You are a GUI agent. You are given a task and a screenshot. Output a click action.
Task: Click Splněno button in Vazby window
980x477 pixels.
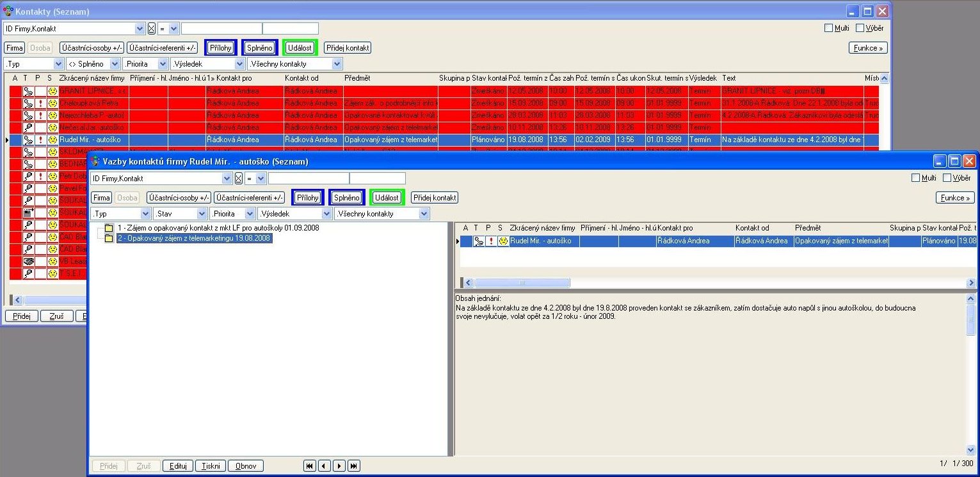pyautogui.click(x=347, y=198)
